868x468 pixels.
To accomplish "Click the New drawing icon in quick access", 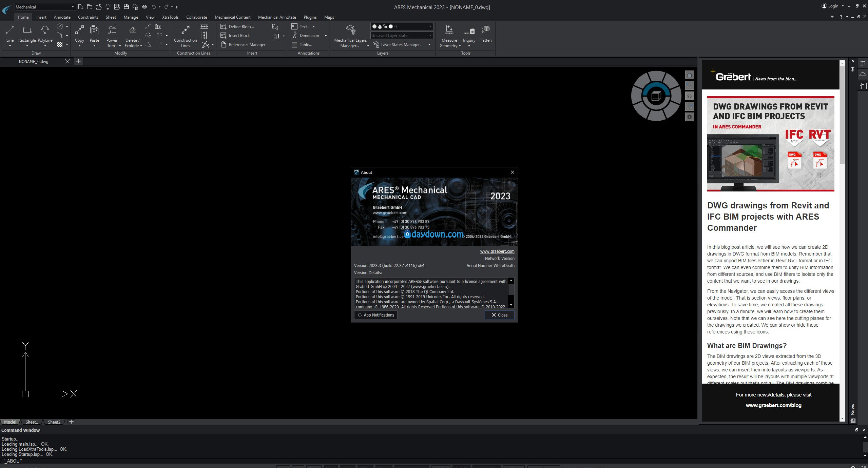I will coord(80,7).
